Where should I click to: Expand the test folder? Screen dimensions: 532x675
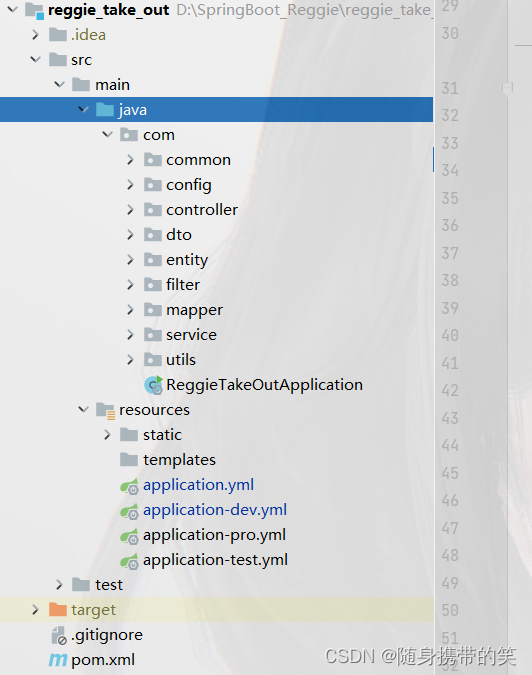tap(59, 585)
